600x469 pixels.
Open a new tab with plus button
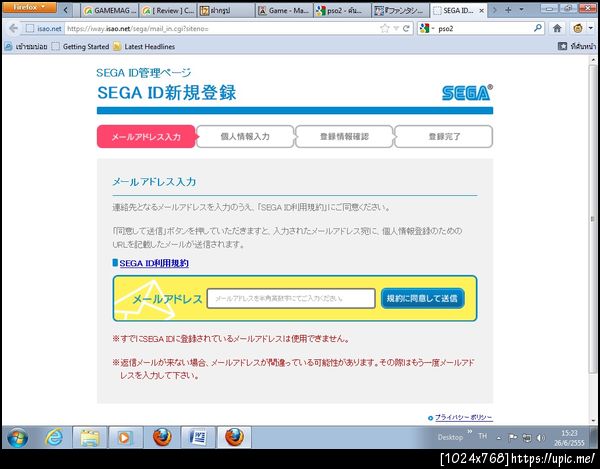(x=508, y=10)
